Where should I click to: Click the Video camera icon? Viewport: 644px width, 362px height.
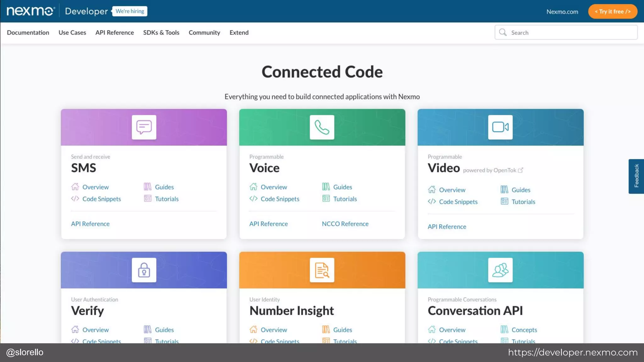(500, 127)
